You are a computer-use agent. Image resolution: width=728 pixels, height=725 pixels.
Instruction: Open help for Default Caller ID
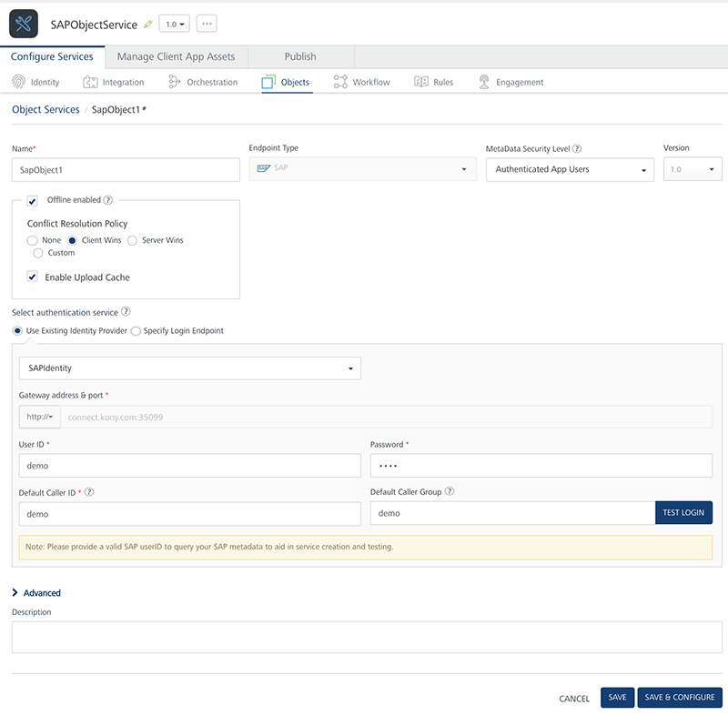coord(89,492)
